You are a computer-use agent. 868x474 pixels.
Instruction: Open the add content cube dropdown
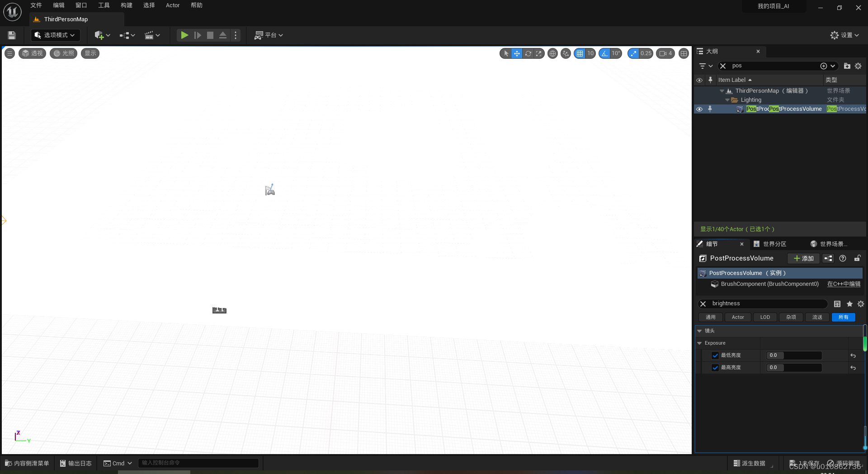(x=103, y=35)
